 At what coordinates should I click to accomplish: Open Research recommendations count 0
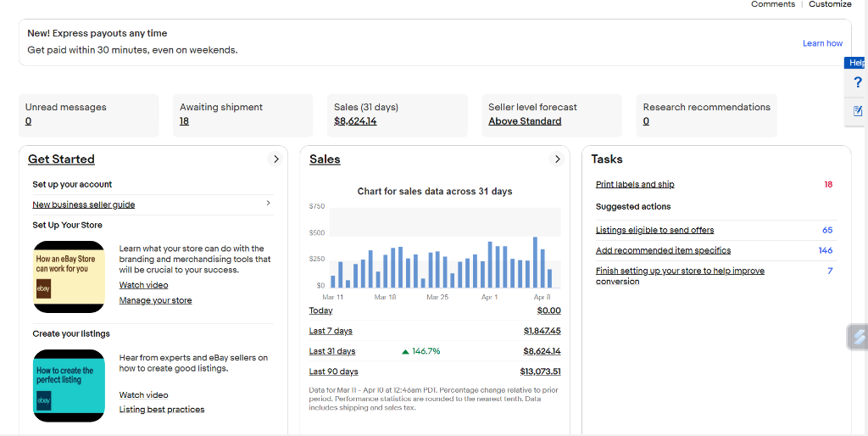coord(646,121)
